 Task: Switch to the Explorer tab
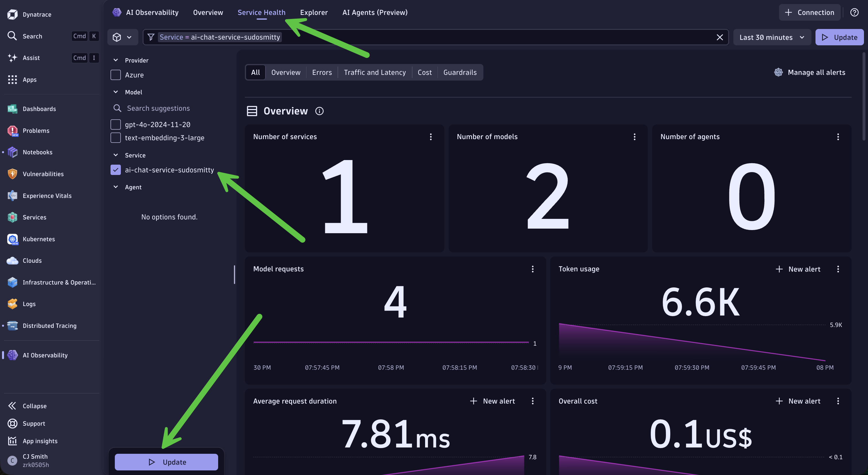tap(314, 12)
